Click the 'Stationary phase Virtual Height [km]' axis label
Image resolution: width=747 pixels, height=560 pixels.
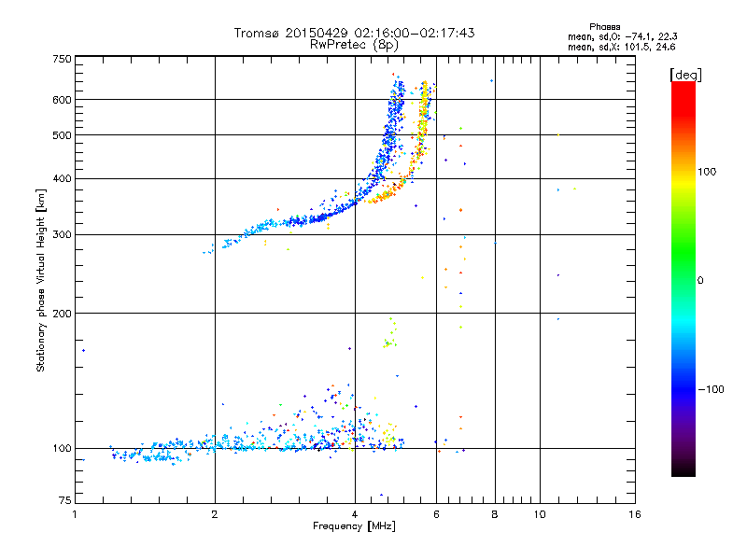41,280
